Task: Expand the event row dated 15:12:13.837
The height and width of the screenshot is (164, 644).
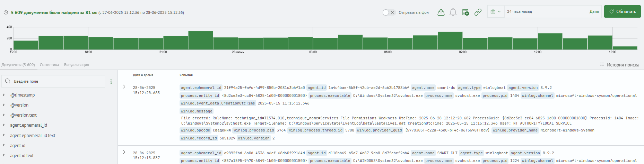Action: (124, 152)
